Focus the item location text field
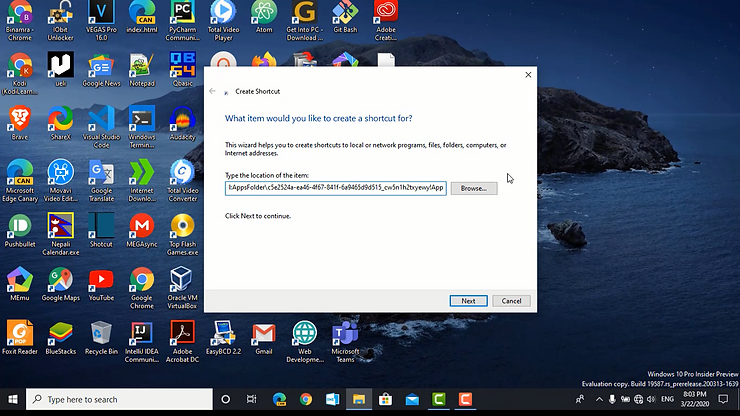This screenshot has height=416, width=740. point(336,188)
